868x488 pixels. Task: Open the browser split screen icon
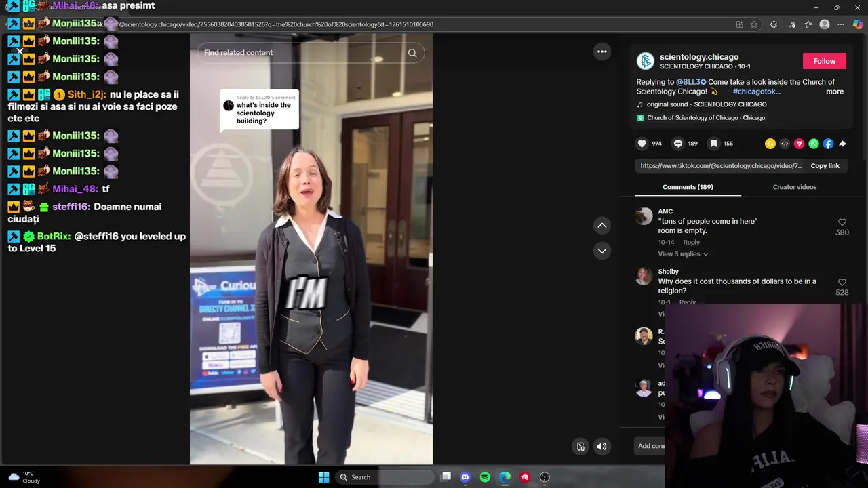(x=739, y=24)
